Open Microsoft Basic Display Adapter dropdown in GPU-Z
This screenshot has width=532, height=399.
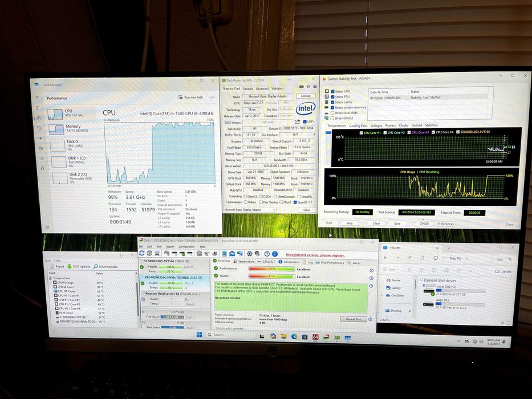pos(250,210)
